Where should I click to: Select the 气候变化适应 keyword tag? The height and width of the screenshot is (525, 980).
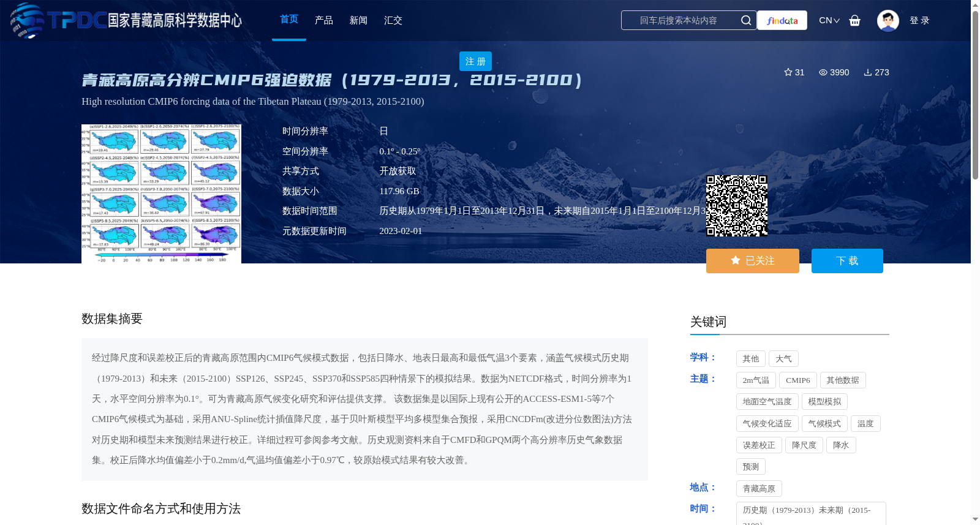(767, 423)
